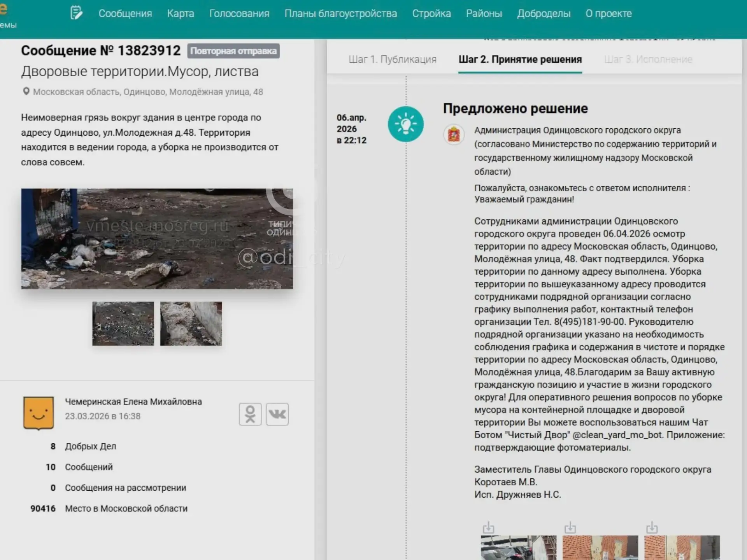Go to Голосования section
The image size is (747, 560).
click(239, 14)
